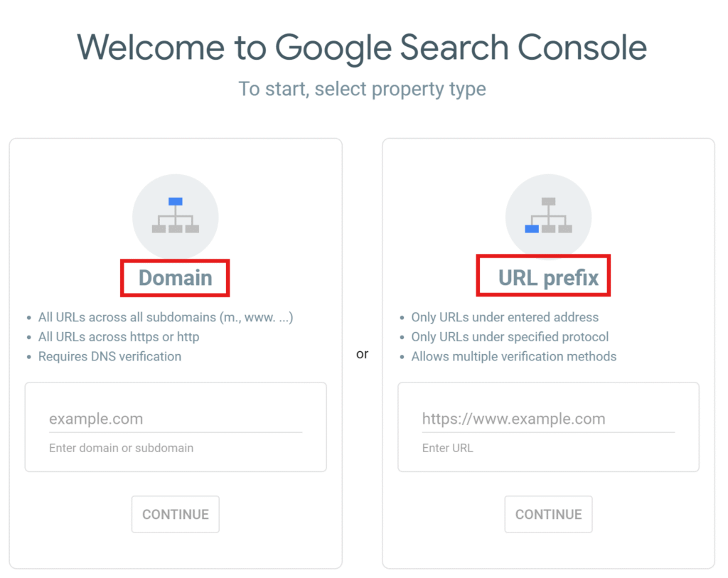This screenshot has width=728, height=578.
Task: Click 'All URLs across https or http' bullet
Action: (119, 337)
